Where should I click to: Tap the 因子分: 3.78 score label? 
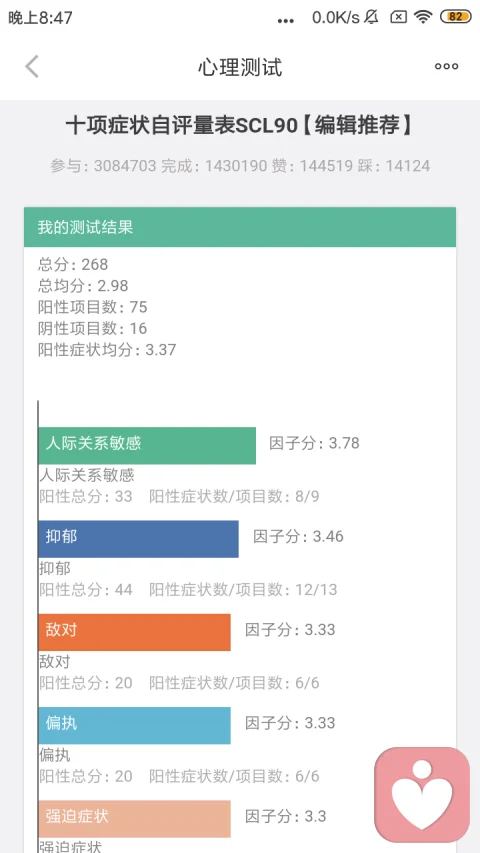315,443
